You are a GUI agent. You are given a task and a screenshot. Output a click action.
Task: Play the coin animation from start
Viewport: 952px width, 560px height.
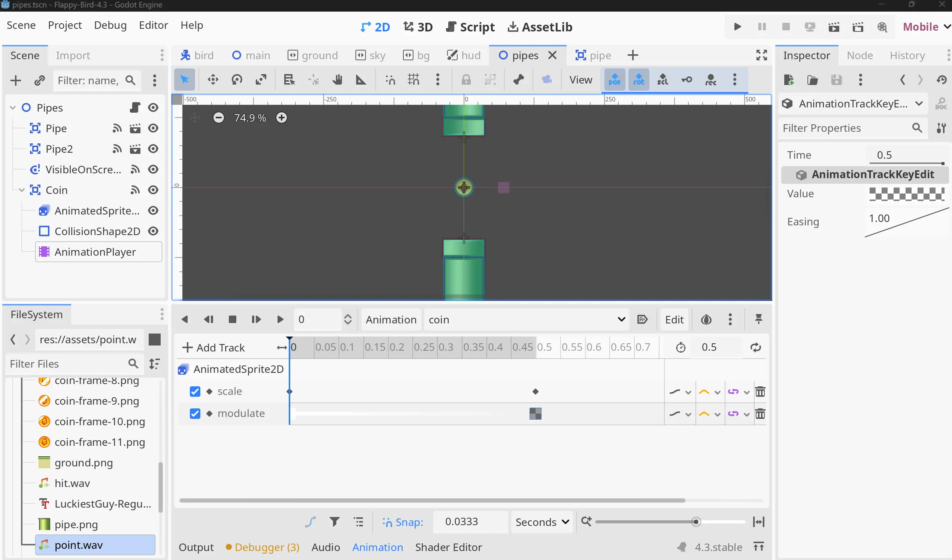click(x=280, y=320)
